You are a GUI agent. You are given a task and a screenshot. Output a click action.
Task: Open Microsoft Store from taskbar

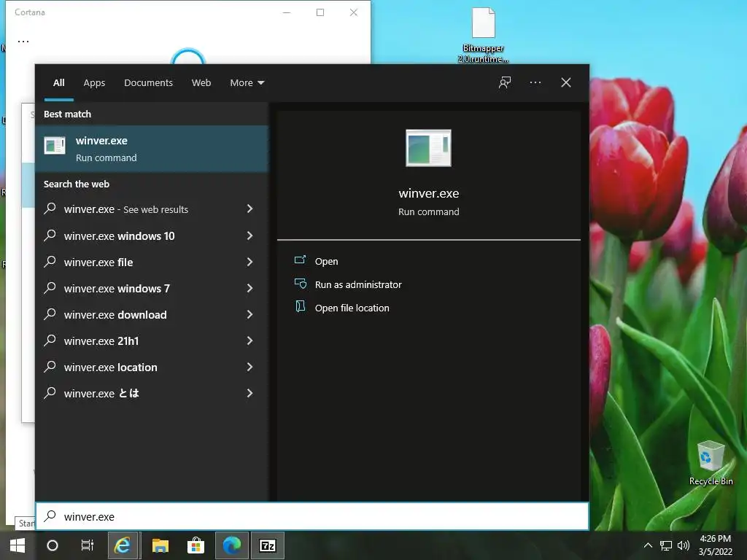196,545
